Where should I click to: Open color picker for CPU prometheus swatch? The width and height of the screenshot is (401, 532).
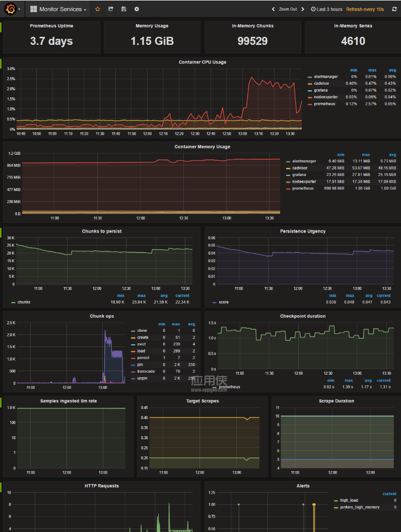coord(310,104)
